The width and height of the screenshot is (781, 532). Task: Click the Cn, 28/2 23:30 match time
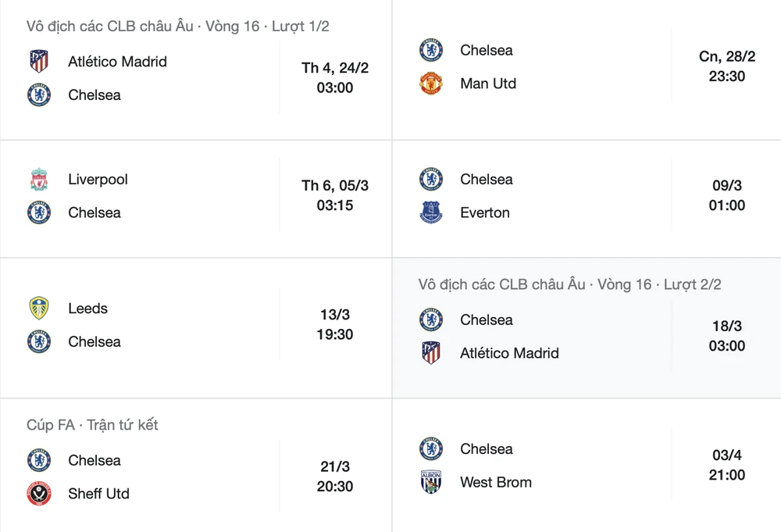click(727, 66)
